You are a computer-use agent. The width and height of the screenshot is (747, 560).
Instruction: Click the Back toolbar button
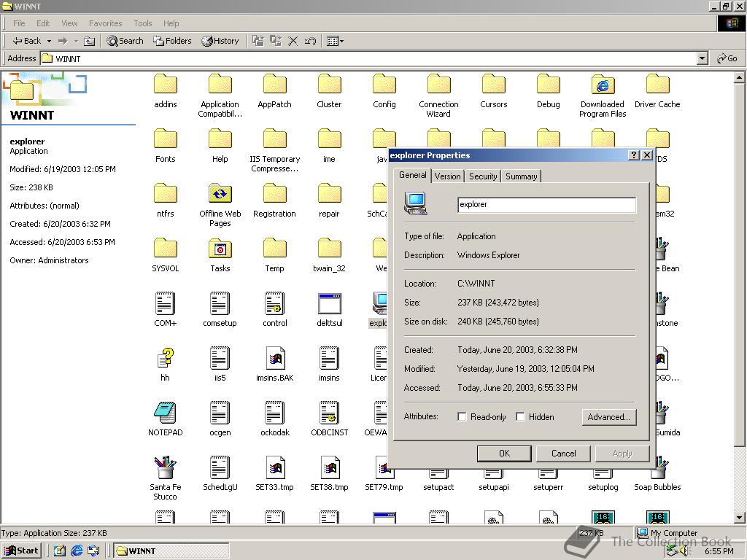coord(27,41)
